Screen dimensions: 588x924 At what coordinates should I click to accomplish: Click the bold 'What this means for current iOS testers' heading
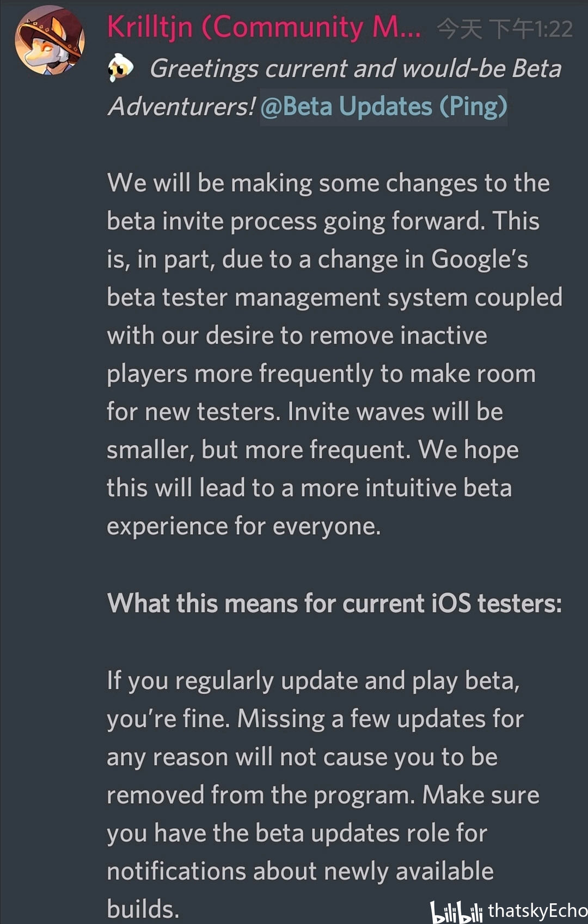point(334,603)
